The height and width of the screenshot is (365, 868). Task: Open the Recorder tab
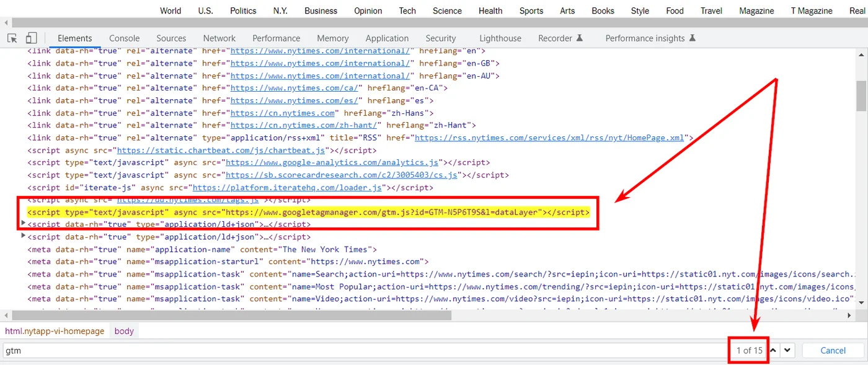point(560,38)
